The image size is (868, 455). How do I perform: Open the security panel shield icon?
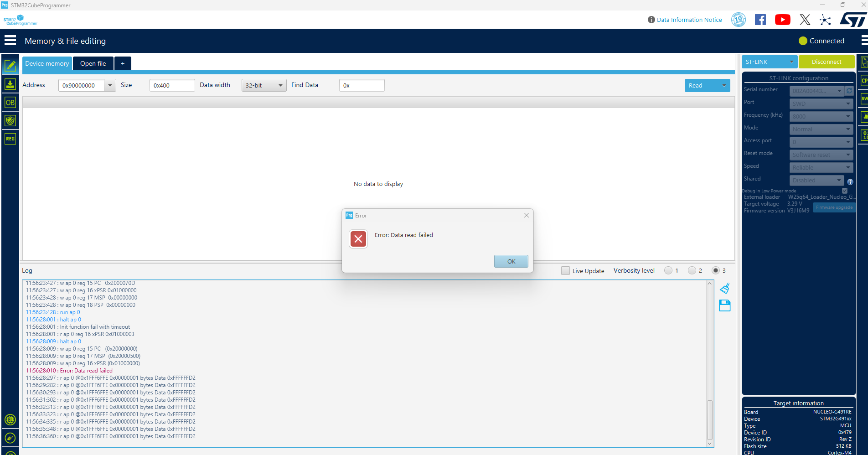10,120
